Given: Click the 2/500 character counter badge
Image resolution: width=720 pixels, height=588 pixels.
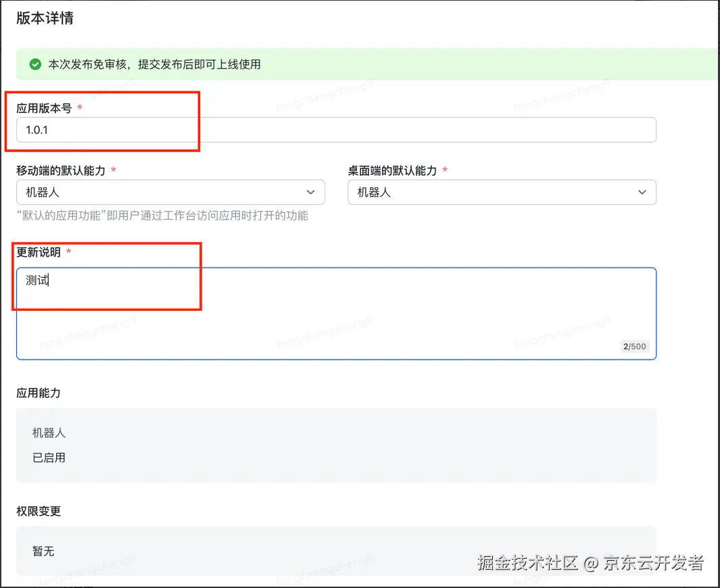Looking at the screenshot, I should click(x=634, y=347).
